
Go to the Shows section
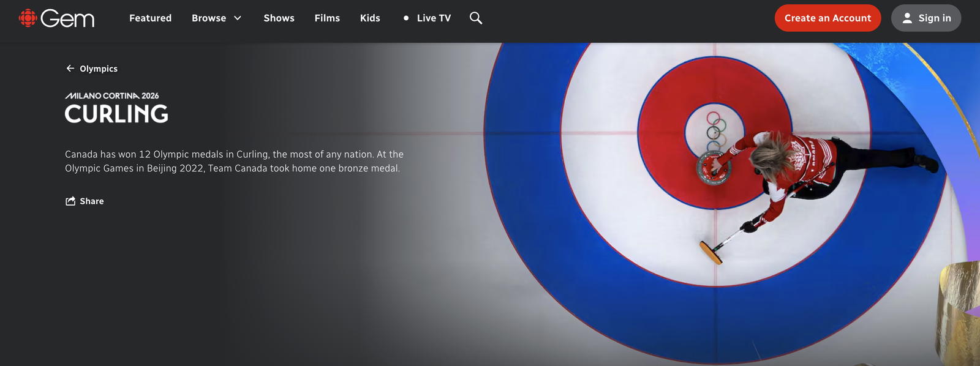click(x=279, y=18)
